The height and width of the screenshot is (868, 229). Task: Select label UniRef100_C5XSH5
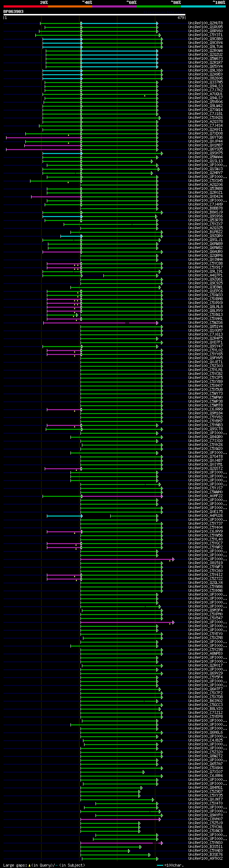pos(205,181)
